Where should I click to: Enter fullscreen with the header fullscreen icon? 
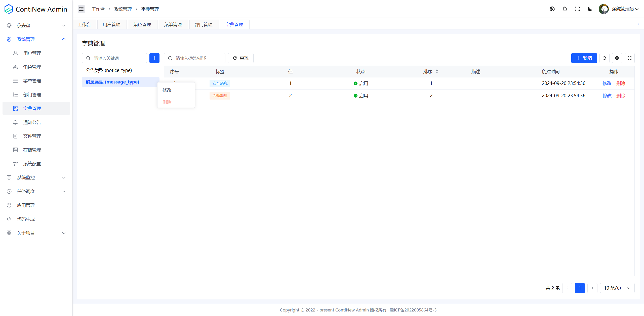(577, 9)
